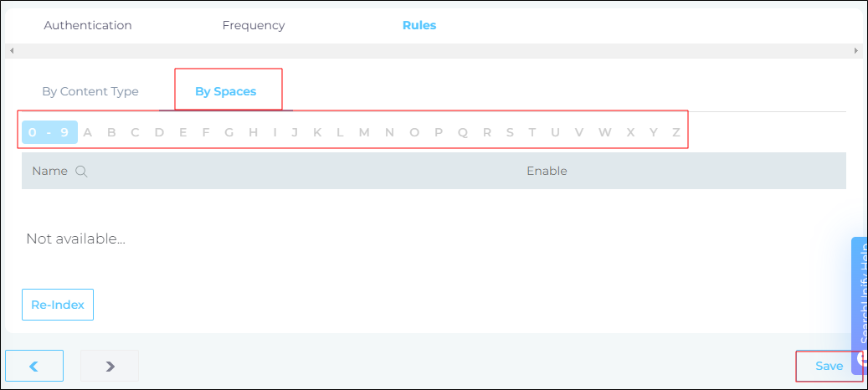Screen dimensions: 868x390
Task: Go to previous step with left arrow
Action: point(34,366)
